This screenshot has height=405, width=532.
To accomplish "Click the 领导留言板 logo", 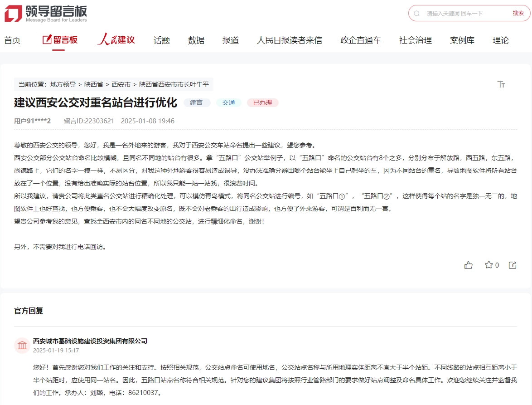I will [46, 14].
